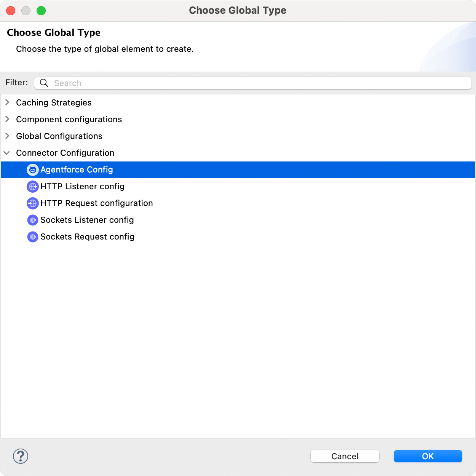The width and height of the screenshot is (476, 476).
Task: Click the HTTP Request configuration globe icon
Action: pos(33,203)
